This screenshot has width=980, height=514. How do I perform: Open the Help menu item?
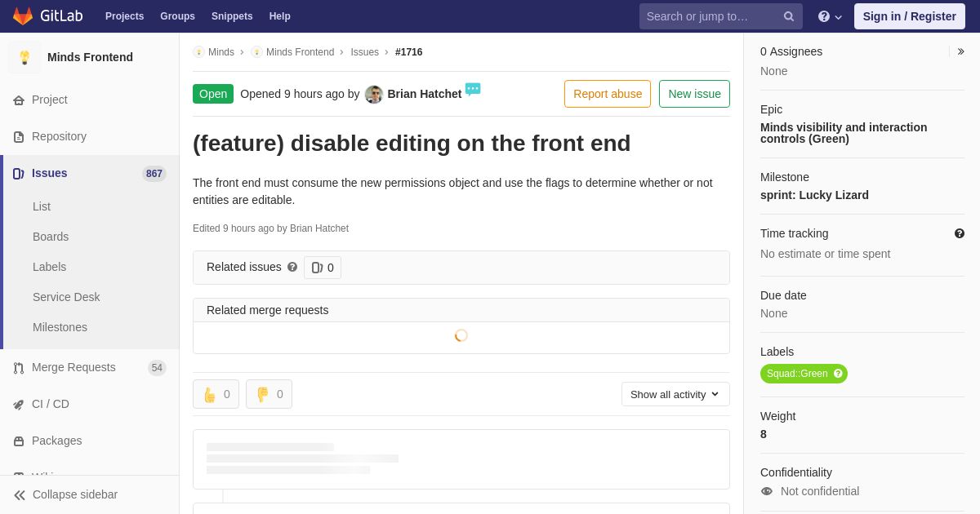point(280,16)
